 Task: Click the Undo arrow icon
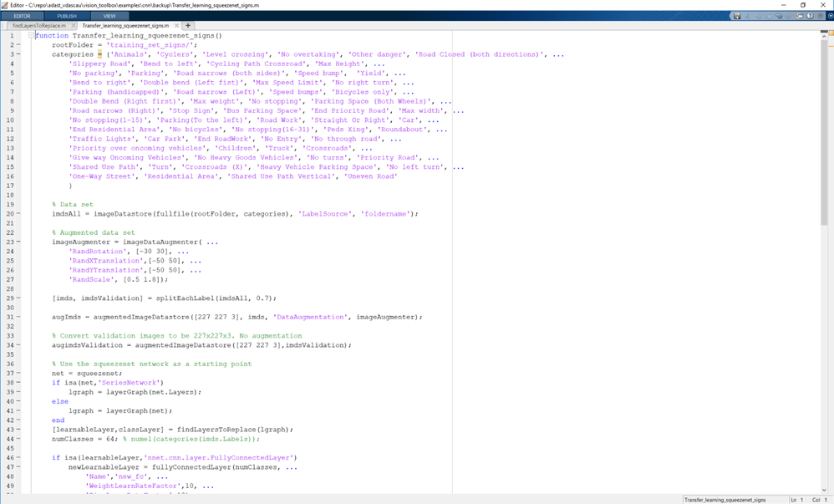779,16
